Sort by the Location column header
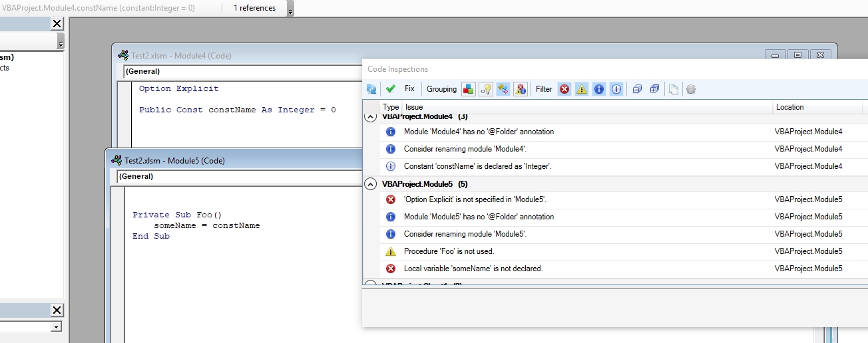The height and width of the screenshot is (343, 868). click(817, 107)
